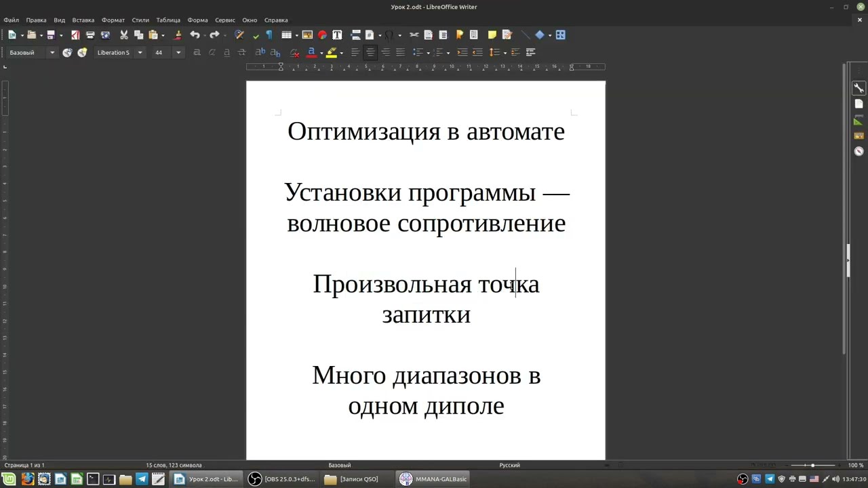
Task: Open the Файл menu
Action: point(12,20)
